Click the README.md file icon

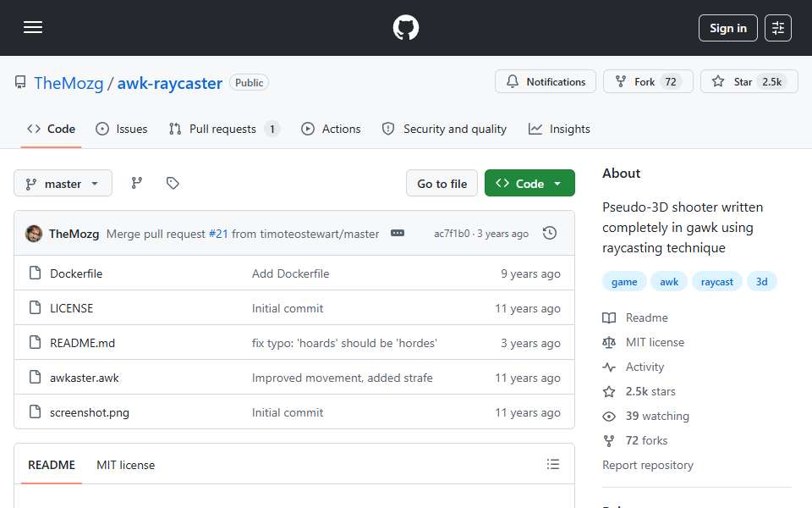coord(36,342)
